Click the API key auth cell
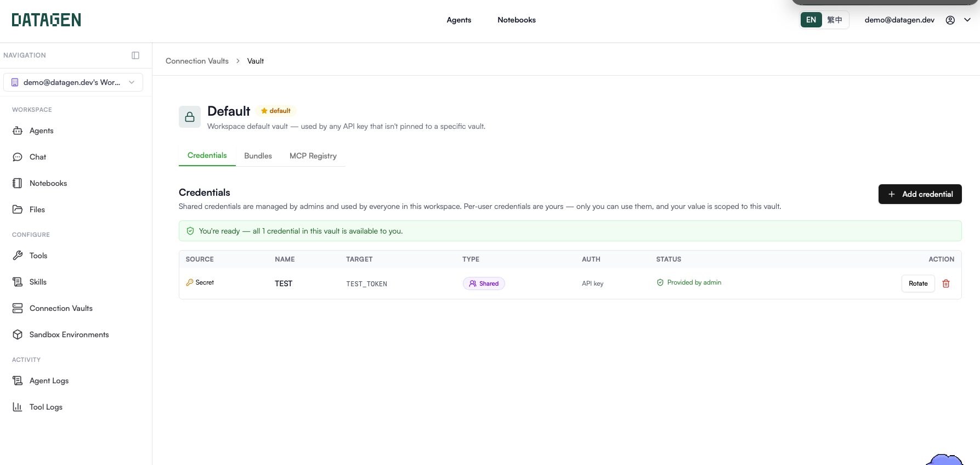 click(x=593, y=283)
